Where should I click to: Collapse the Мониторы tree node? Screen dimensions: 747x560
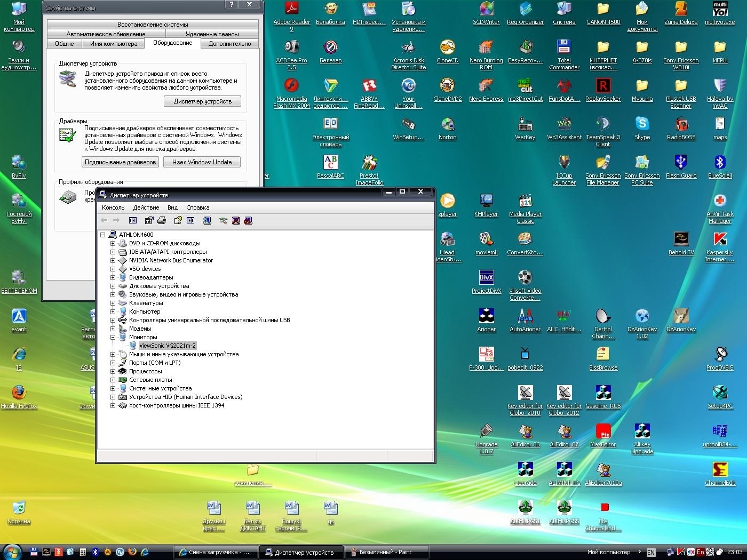[x=113, y=337]
